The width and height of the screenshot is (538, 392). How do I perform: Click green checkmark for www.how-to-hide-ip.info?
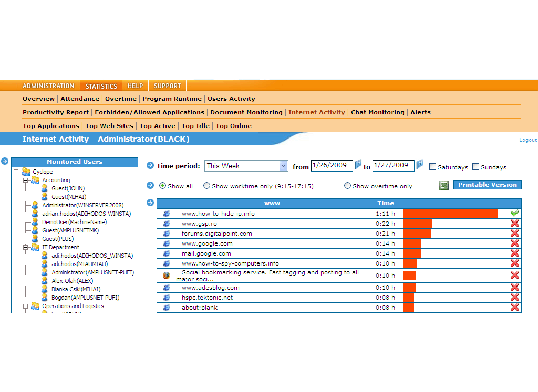[x=515, y=214]
